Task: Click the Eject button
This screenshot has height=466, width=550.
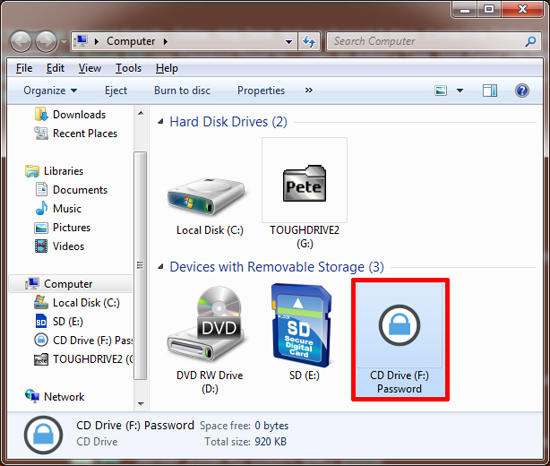Action: pos(116,90)
